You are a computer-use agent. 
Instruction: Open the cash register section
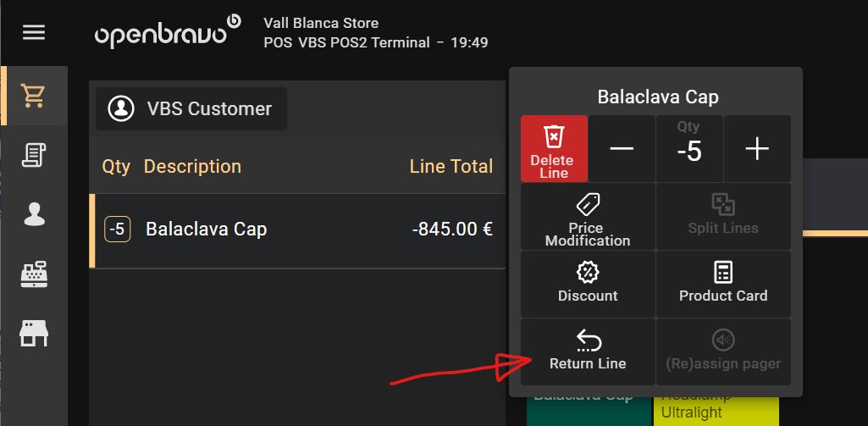pyautogui.click(x=34, y=274)
